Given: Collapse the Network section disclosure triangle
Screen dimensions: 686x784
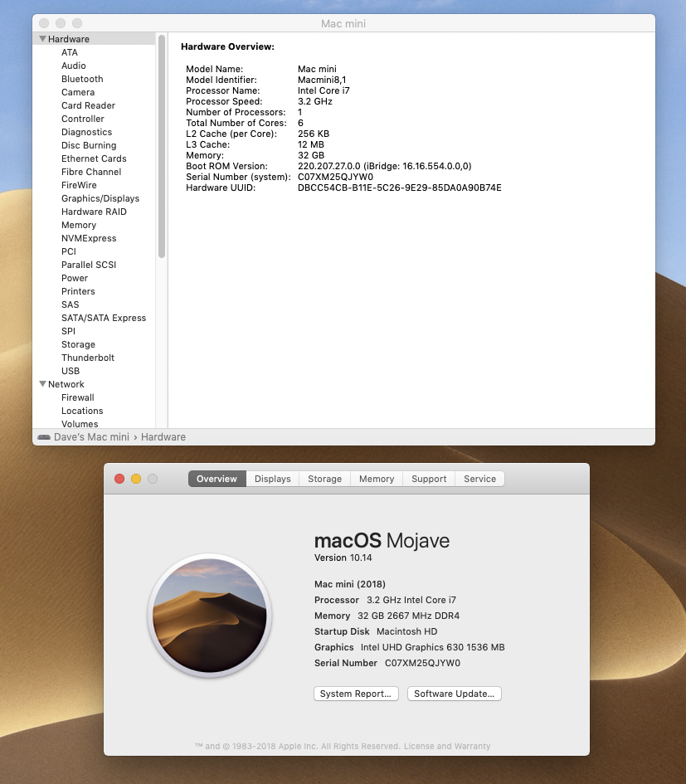Looking at the screenshot, I should click(x=42, y=384).
